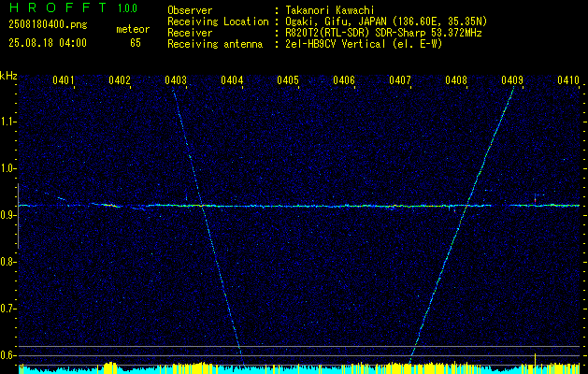
Task: Click the date 25.08.18 04:00
Action: [48, 43]
